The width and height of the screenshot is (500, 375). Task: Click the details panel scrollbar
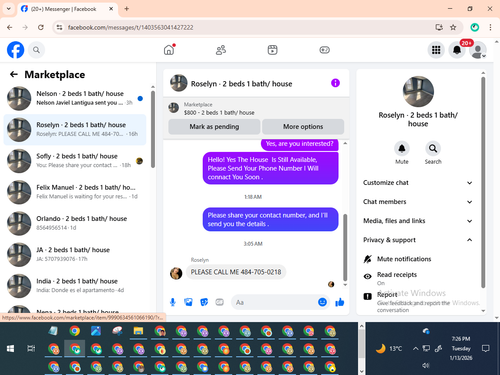click(x=483, y=182)
